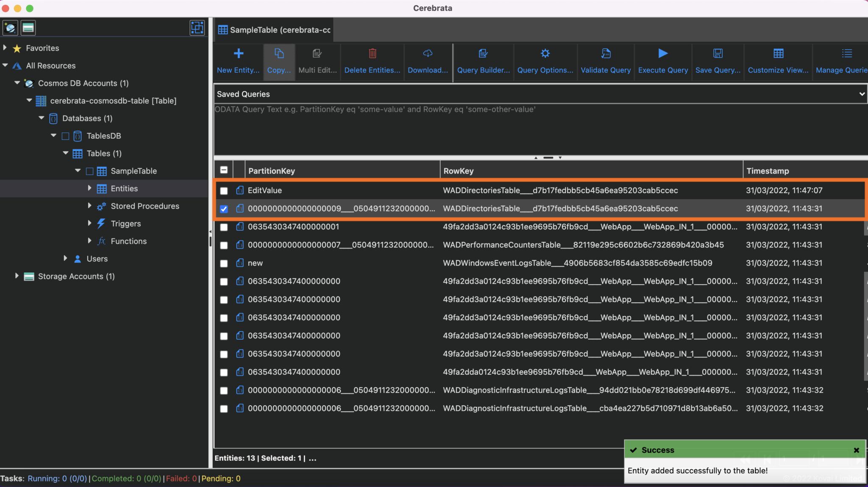Toggle the SampleTable tree checkbox
This screenshot has width=868, height=487.
(89, 171)
